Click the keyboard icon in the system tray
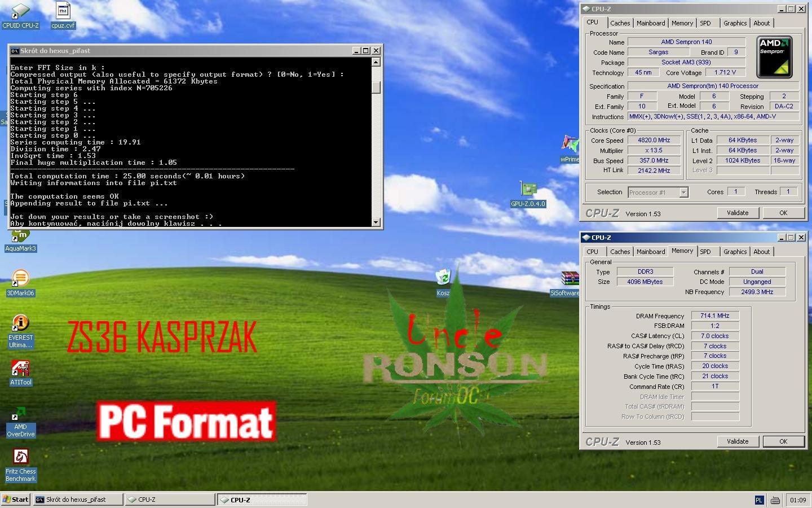 775,500
